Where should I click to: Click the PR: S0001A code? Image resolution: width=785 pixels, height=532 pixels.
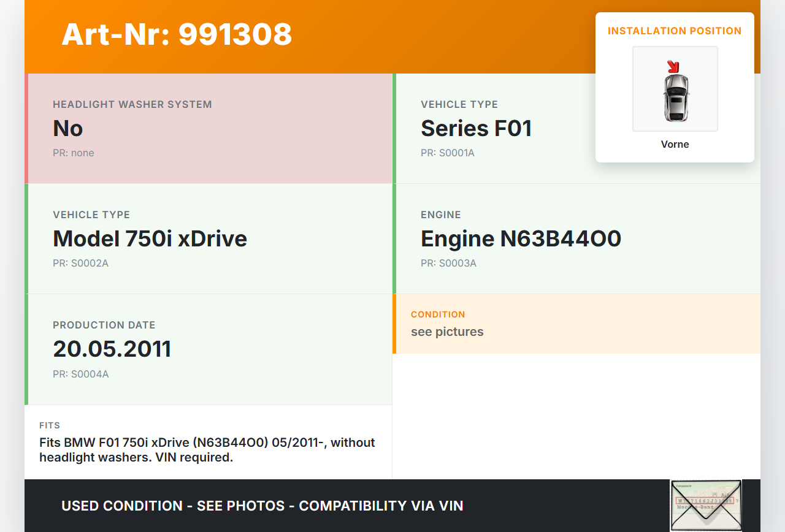[448, 153]
